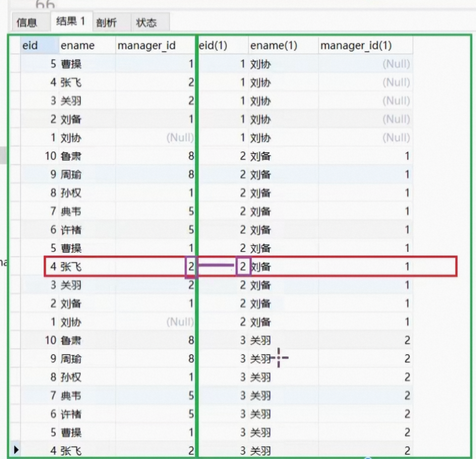The height and width of the screenshot is (459, 476).
Task: Click ename(1) 刘备 in the 鲁肃 row
Action: [x=261, y=156]
